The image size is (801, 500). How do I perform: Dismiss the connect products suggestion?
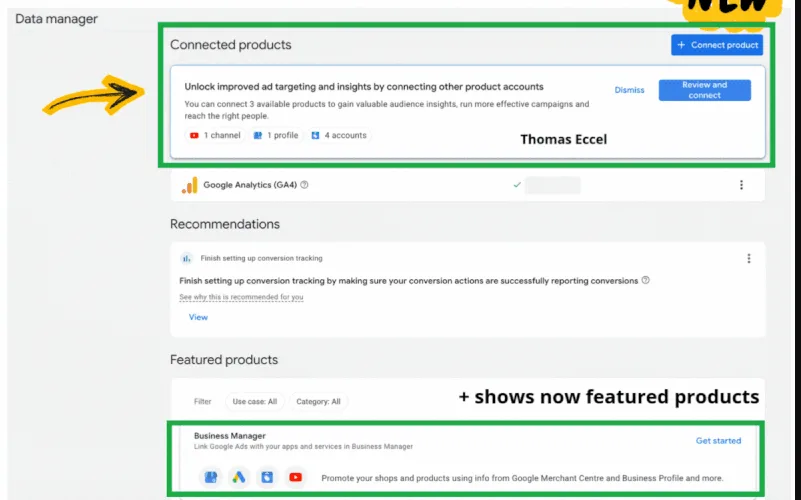(629, 90)
